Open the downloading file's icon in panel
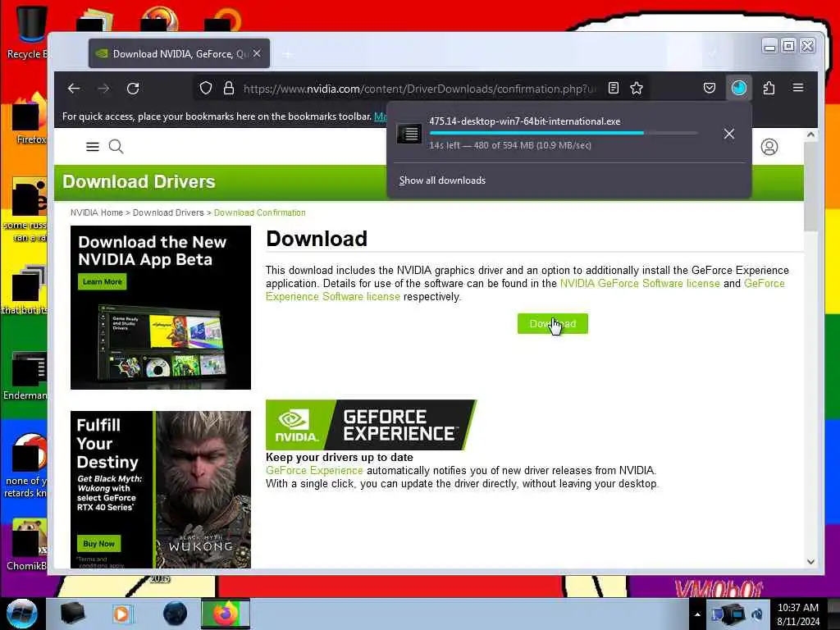Viewport: 840px width, 630px height. [x=409, y=134]
